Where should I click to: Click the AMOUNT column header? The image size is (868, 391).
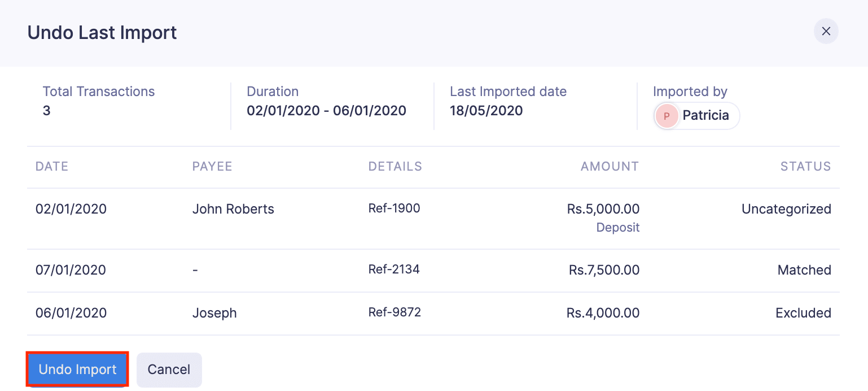click(x=610, y=167)
